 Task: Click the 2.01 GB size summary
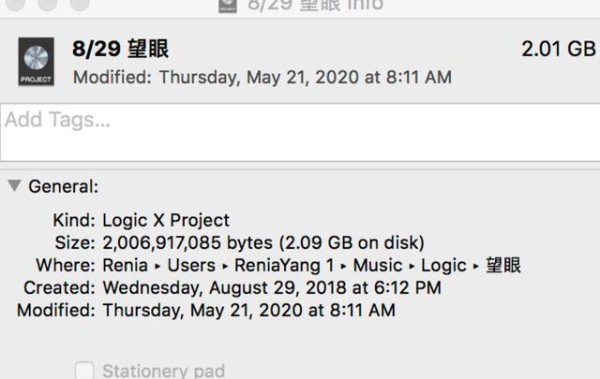click(559, 49)
